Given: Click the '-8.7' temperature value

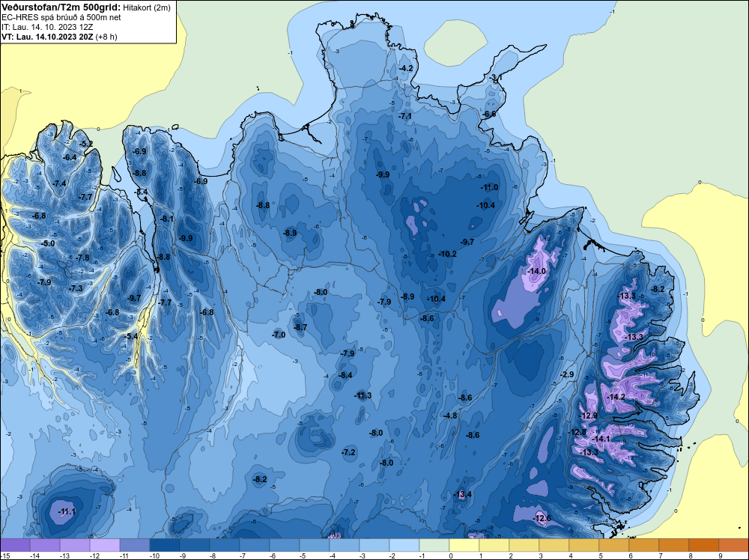Looking at the screenshot, I should click(x=300, y=327).
